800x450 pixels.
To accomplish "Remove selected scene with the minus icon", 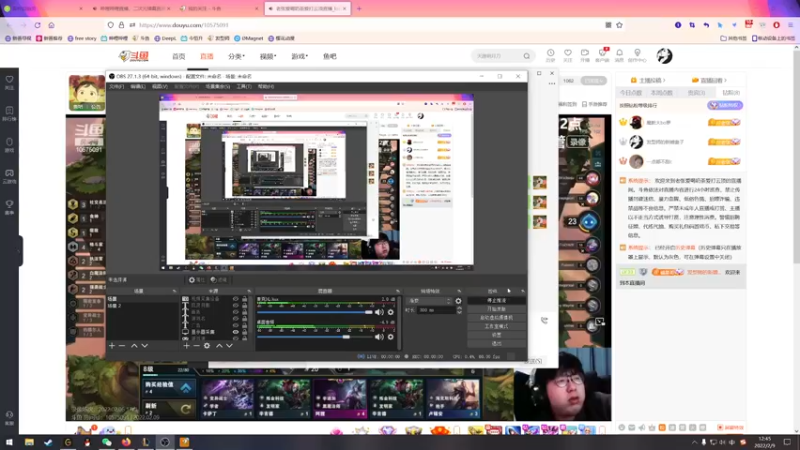I will pos(122,346).
